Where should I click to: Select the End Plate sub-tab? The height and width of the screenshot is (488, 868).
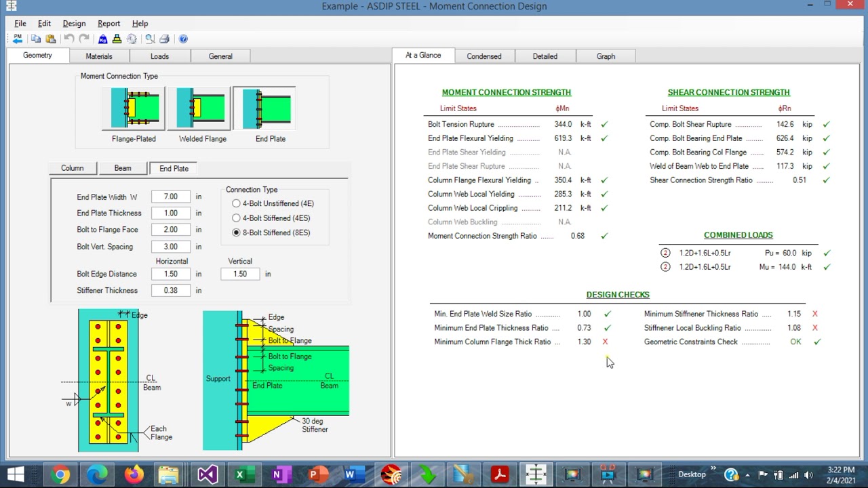point(174,168)
